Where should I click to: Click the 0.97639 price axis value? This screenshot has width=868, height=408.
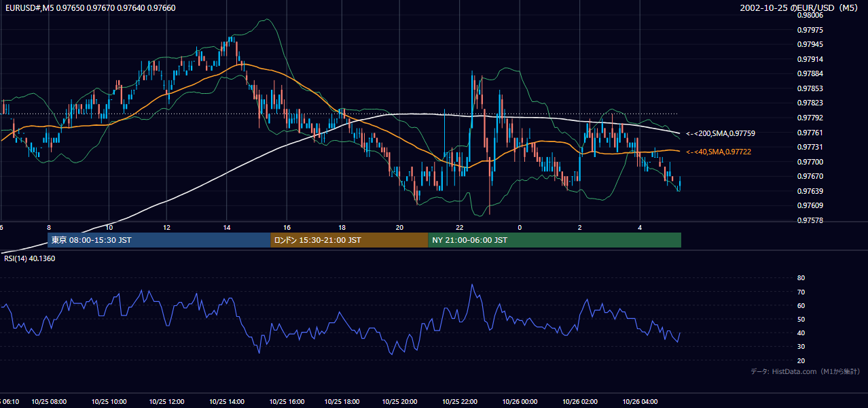click(x=810, y=191)
